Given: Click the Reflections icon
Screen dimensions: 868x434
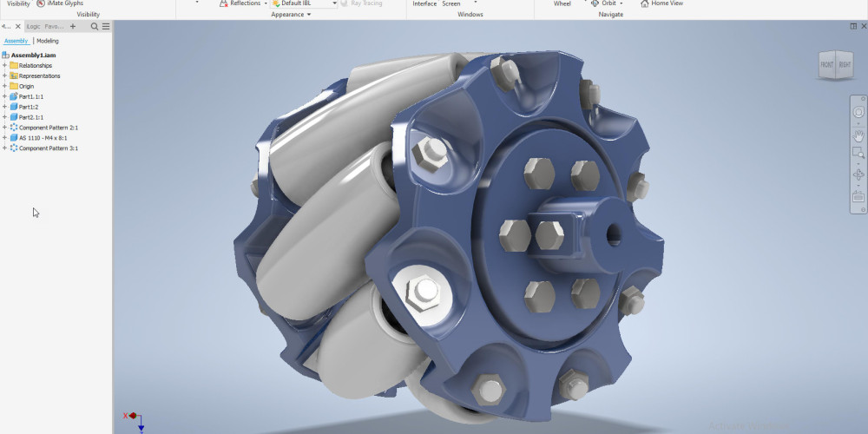Looking at the screenshot, I should [224, 3].
